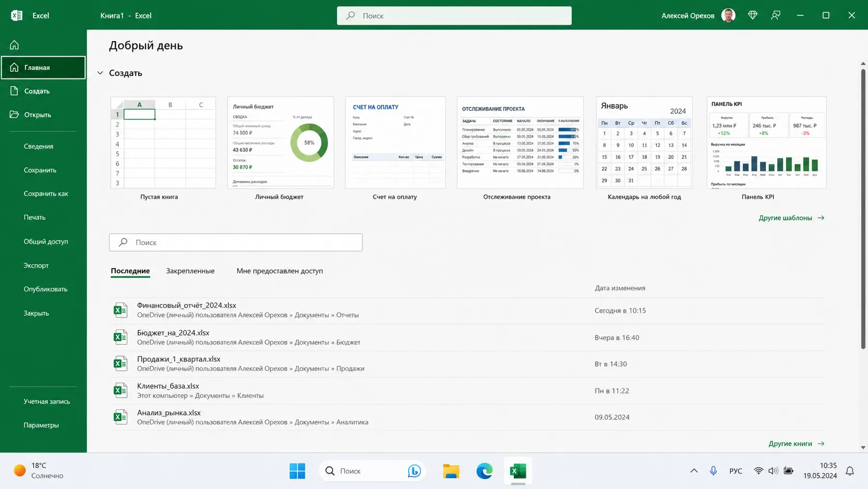868x489 pixels.
Task: Click Другие шаблоны link
Action: pos(791,218)
